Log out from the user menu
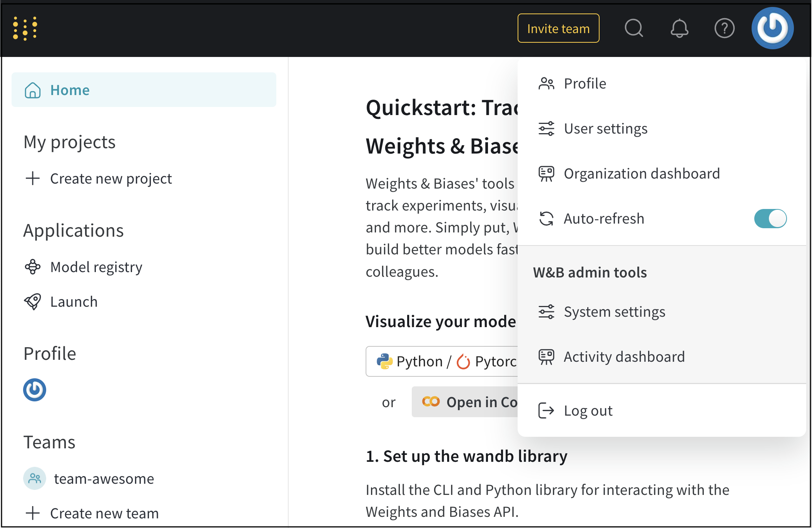The height and width of the screenshot is (528, 812). point(588,411)
